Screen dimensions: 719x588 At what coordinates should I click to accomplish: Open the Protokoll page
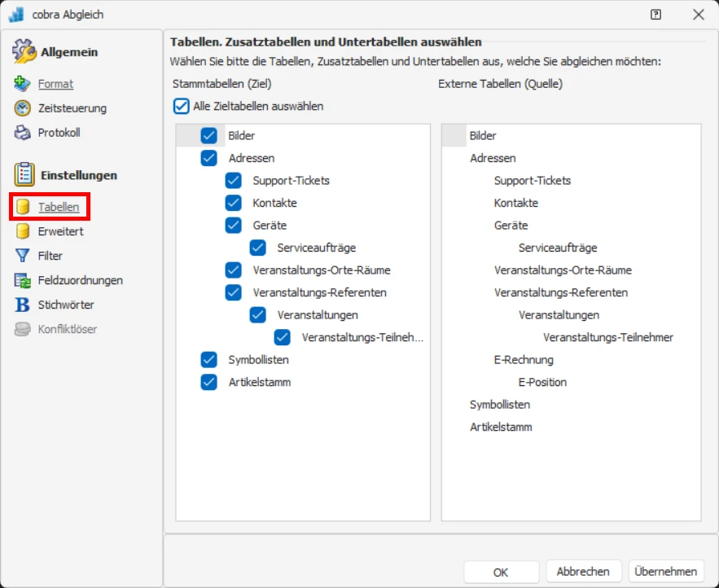(59, 133)
